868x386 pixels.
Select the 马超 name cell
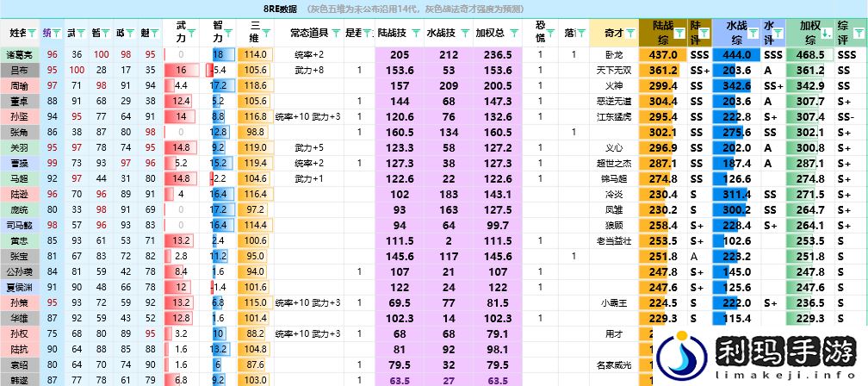coord(20,179)
